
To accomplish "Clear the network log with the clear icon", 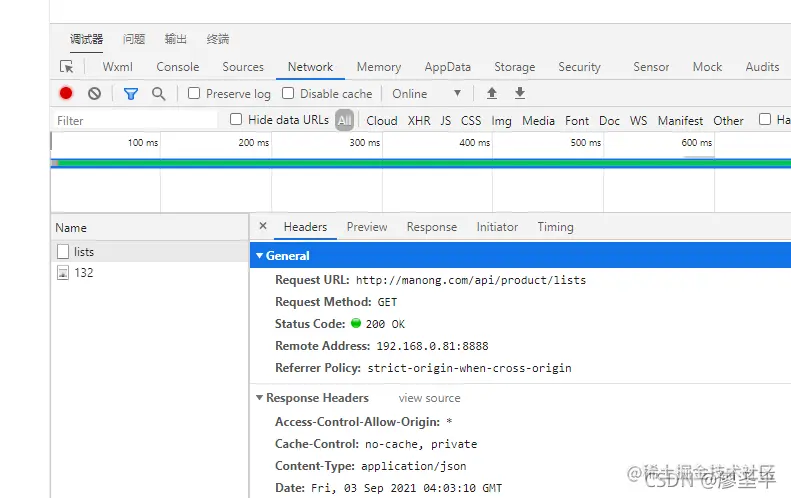I will point(94,93).
